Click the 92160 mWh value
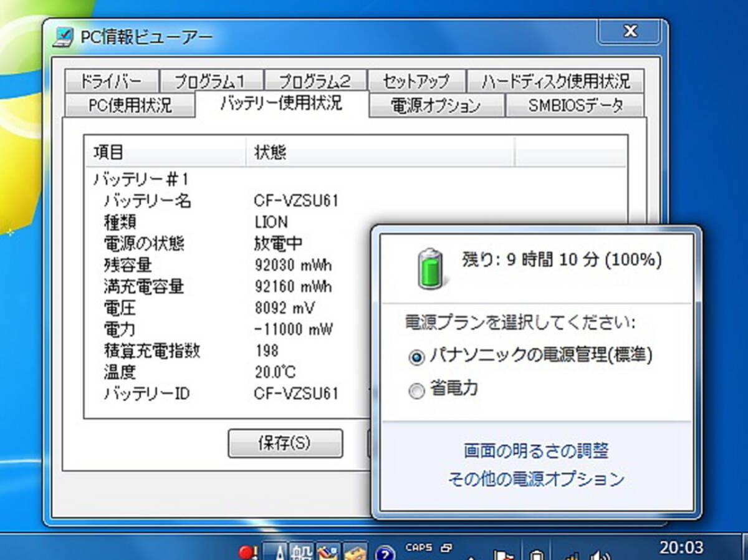 (294, 287)
